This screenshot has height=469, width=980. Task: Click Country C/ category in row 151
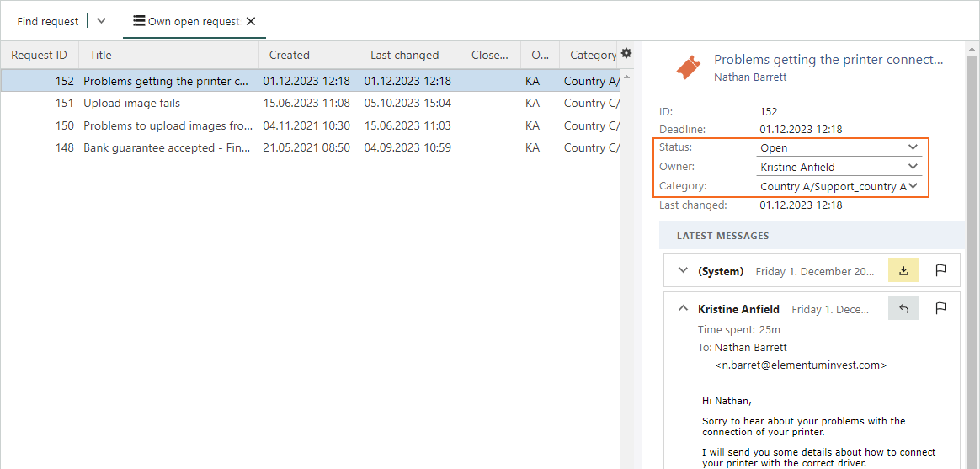pyautogui.click(x=591, y=104)
